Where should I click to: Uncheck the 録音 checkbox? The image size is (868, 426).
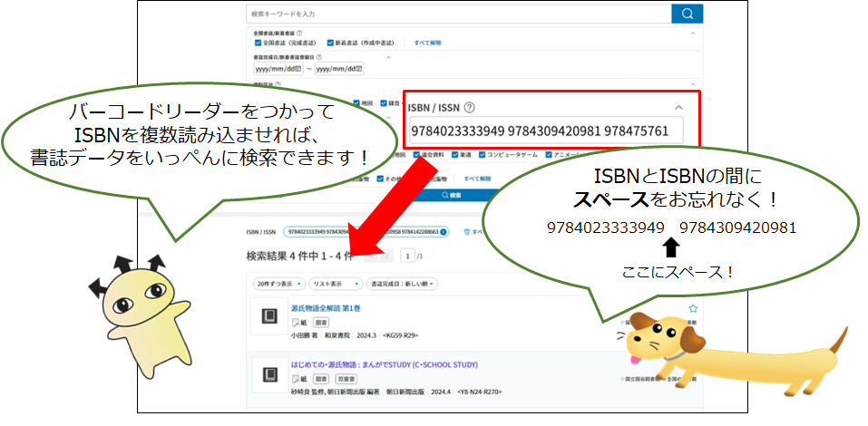pos(384,103)
